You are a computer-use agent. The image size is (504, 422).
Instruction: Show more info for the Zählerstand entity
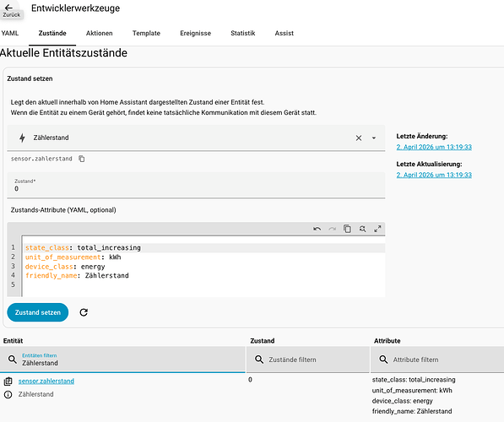(x=8, y=395)
